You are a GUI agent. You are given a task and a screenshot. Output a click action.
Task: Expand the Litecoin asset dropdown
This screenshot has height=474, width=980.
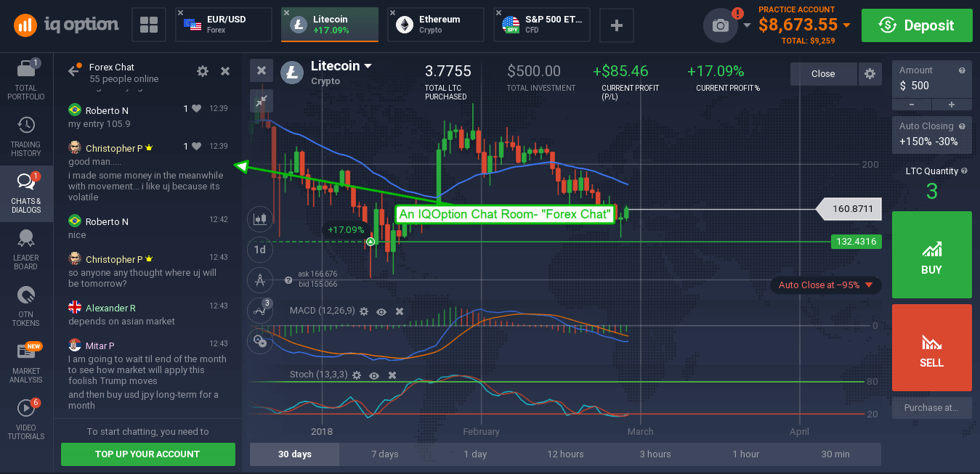coord(368,66)
